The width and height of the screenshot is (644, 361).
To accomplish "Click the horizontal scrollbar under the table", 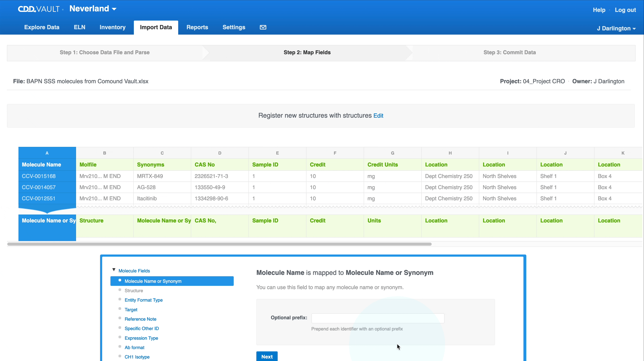I will pyautogui.click(x=219, y=244).
